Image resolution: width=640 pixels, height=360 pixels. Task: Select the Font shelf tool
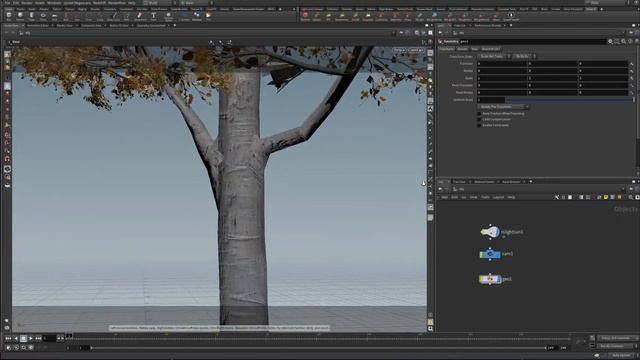click(153, 16)
